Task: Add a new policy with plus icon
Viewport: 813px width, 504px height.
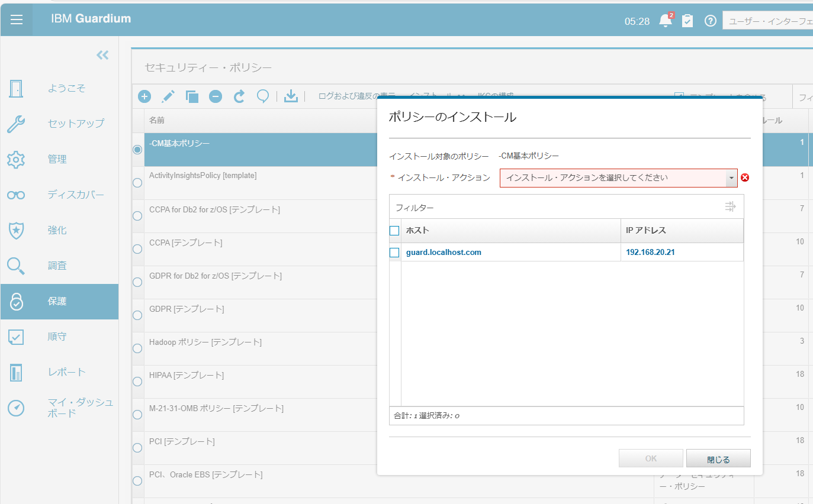Action: pos(144,96)
